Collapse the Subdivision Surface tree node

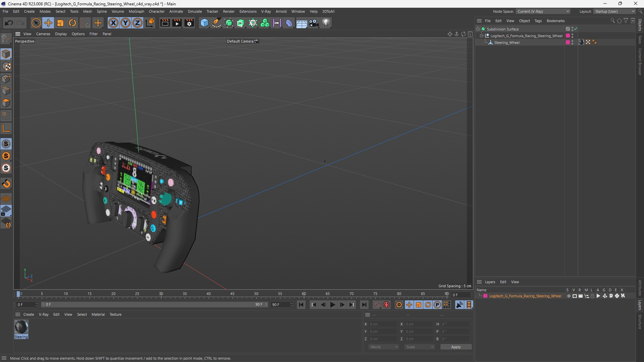[478, 29]
